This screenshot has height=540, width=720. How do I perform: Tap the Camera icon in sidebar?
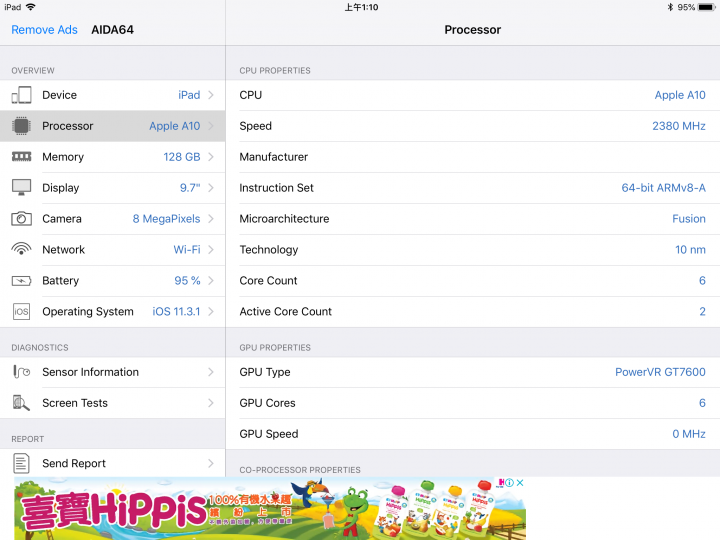click(x=21, y=219)
